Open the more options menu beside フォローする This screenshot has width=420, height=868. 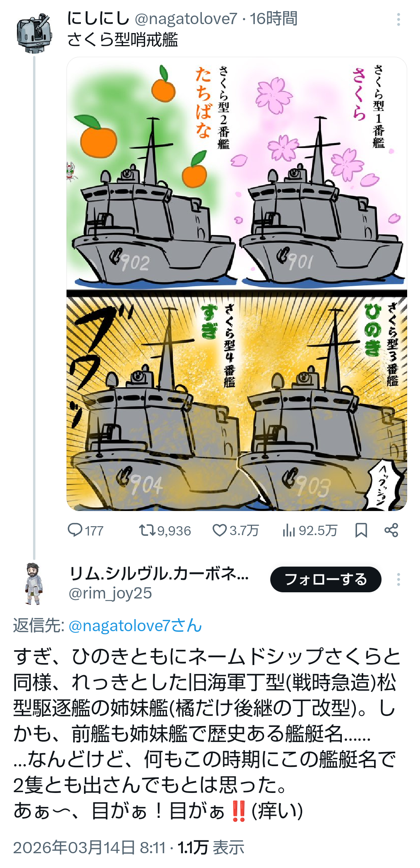point(398,579)
